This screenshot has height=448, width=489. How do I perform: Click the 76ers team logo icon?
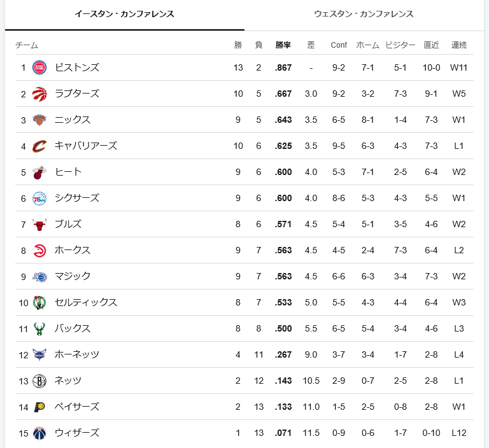pos(39,198)
